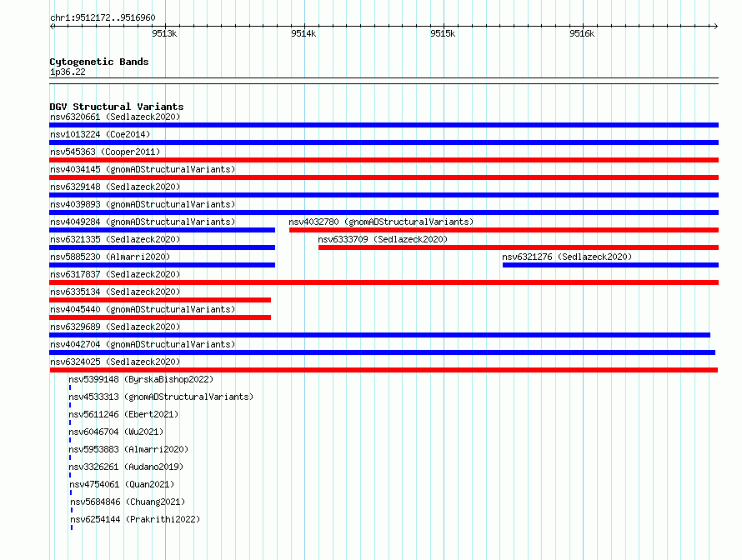
Task: Open variant nsv4533313 (gnomADStructuralVariants) label
Action: 161,397
